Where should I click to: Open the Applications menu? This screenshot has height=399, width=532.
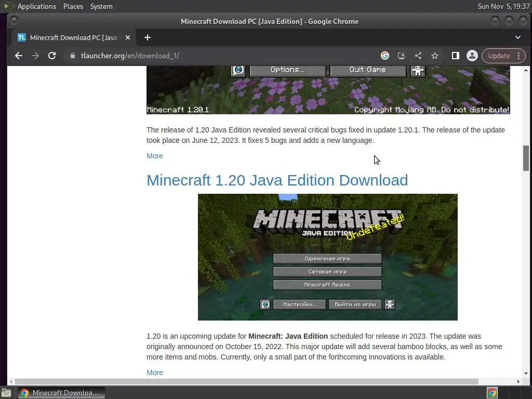[37, 6]
